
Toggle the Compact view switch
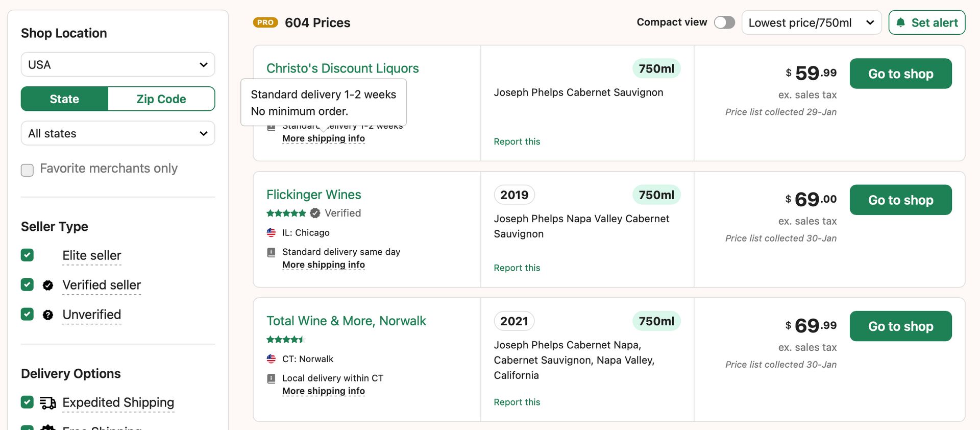coord(724,22)
